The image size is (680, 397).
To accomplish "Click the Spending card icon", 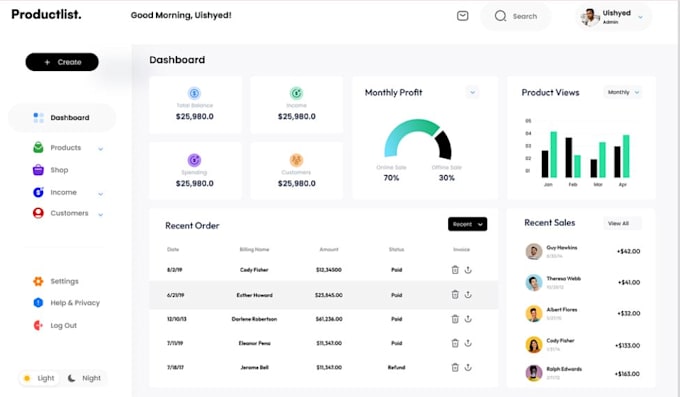I will coord(194,160).
